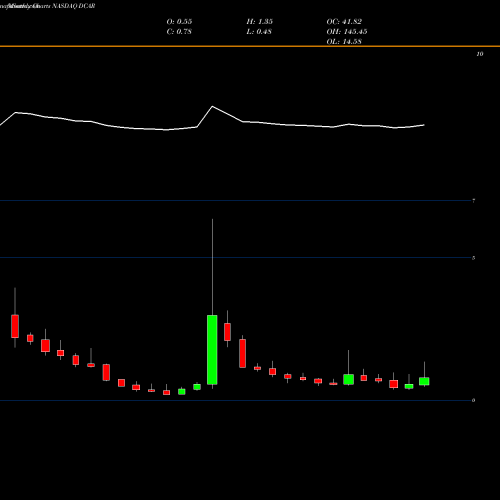The height and width of the screenshot is (500, 500).
Task: Click the orange horizontal line below the header
Action: click(250, 46)
